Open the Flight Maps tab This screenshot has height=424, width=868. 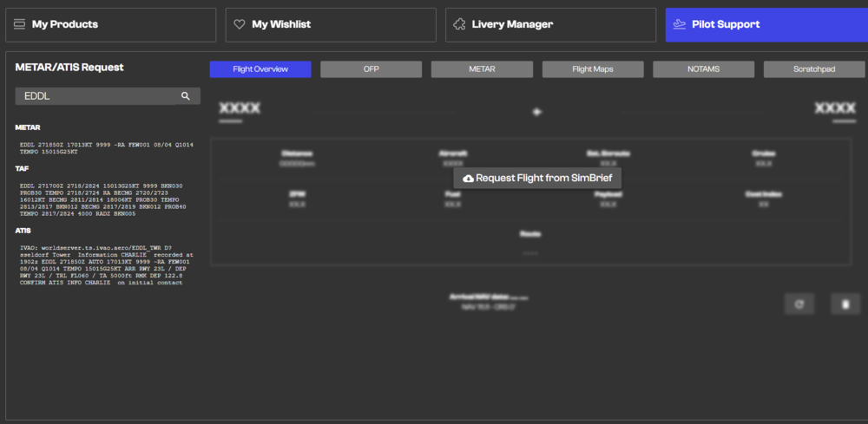click(593, 69)
